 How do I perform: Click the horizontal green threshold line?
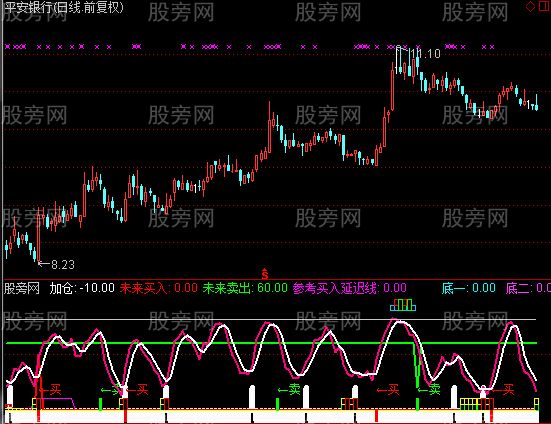[x=271, y=343]
